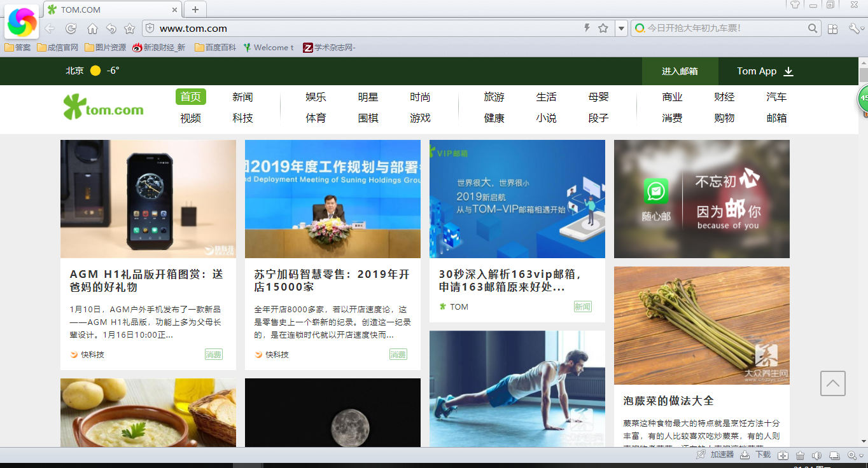Open the 财经 navigation item

(x=724, y=97)
